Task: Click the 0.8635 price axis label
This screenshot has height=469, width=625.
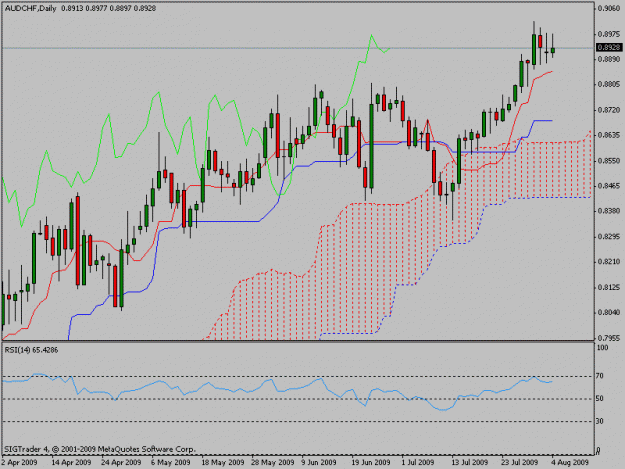Action: coord(609,135)
